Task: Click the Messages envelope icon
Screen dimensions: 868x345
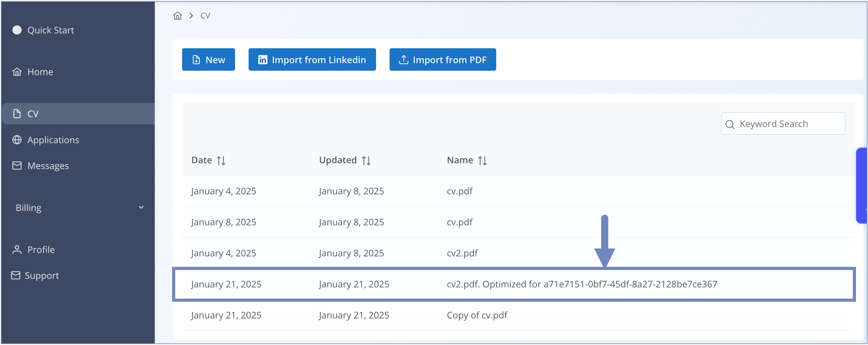Action: click(17, 166)
